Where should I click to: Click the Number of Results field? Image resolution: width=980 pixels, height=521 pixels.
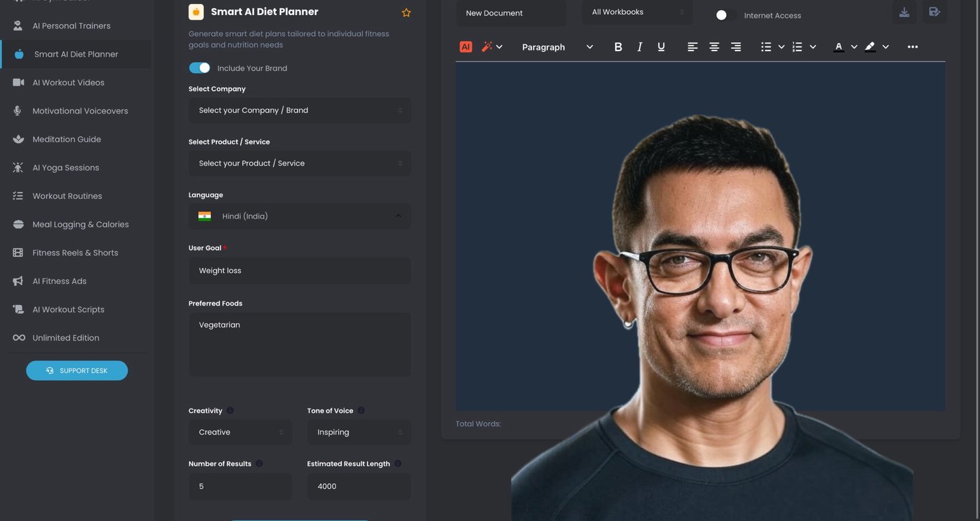240,486
